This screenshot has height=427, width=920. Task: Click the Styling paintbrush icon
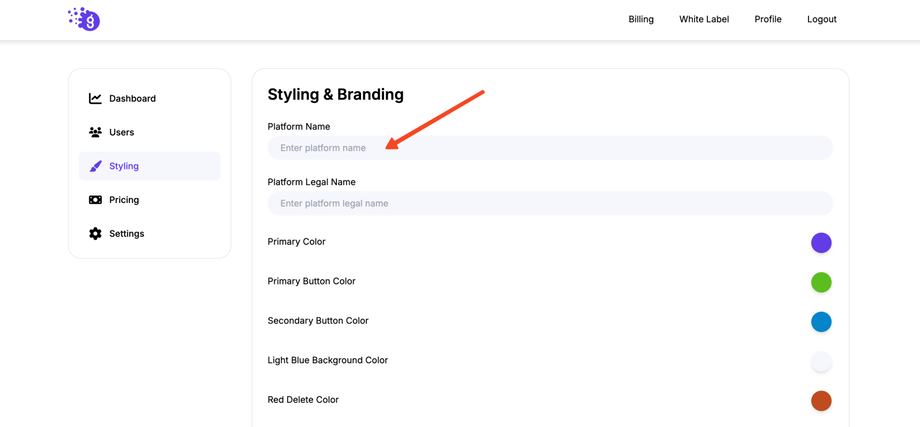click(95, 166)
